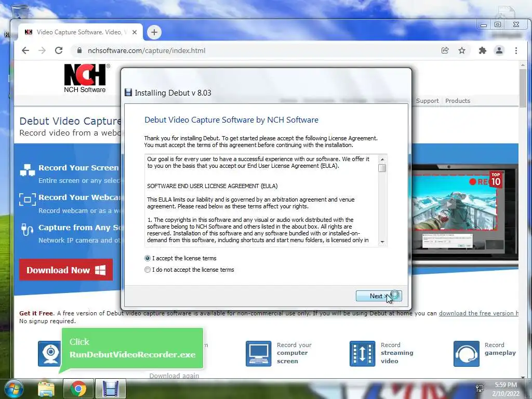Open a new Chrome tab
The width and height of the screenshot is (532, 399).
pos(154,32)
